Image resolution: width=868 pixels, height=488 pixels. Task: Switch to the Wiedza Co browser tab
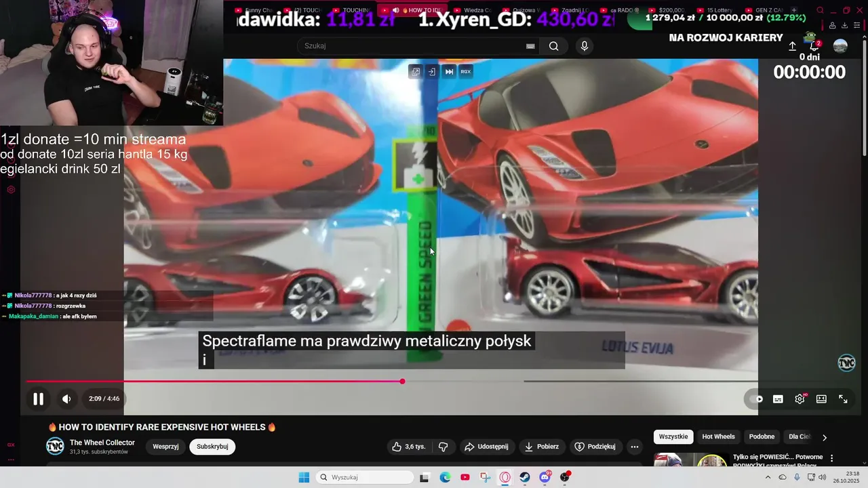coord(473,10)
